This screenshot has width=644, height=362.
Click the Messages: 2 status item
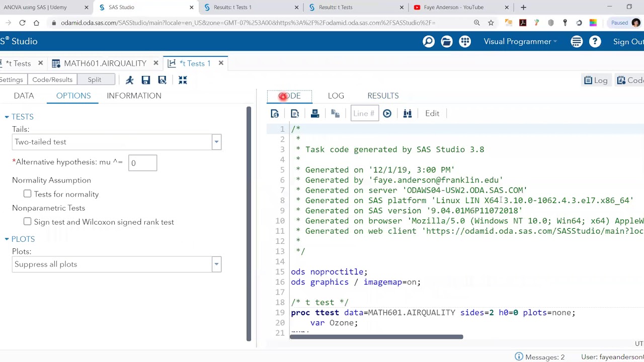540,357
